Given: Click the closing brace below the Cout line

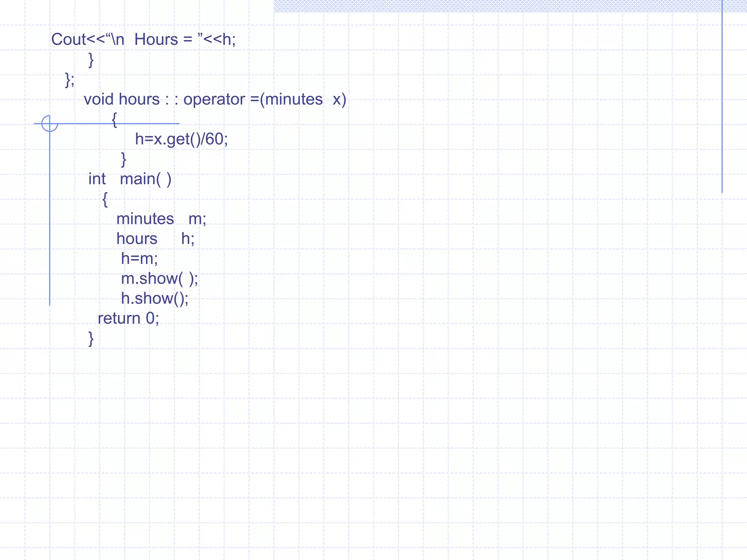Looking at the screenshot, I should [x=91, y=60].
